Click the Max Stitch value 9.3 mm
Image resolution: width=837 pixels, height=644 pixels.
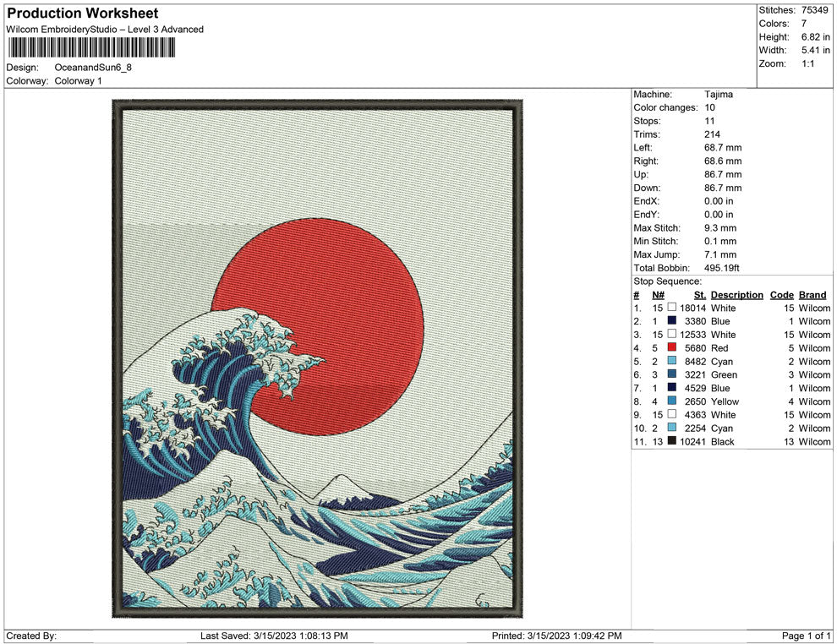coord(720,228)
